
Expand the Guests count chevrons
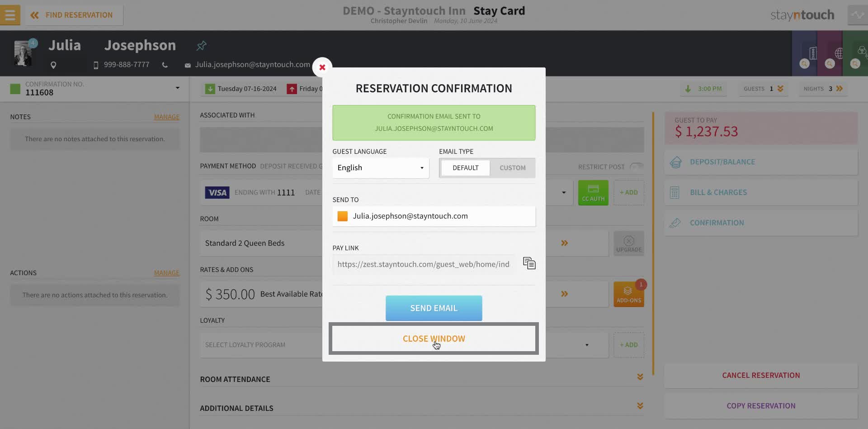[780, 89]
